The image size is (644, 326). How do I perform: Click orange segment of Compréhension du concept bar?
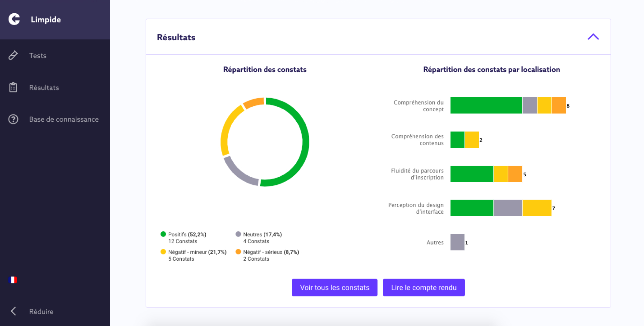[x=559, y=105]
